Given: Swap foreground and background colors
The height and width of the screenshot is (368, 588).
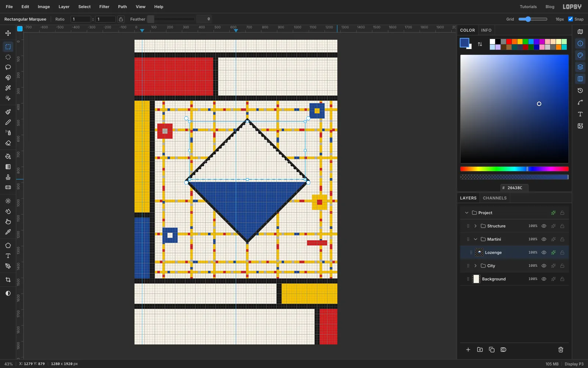Looking at the screenshot, I should pyautogui.click(x=480, y=44).
